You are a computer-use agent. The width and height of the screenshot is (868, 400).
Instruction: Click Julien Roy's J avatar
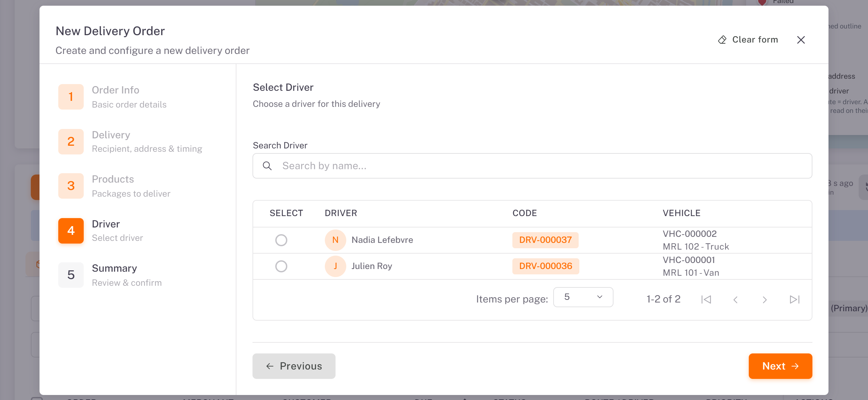[335, 266]
